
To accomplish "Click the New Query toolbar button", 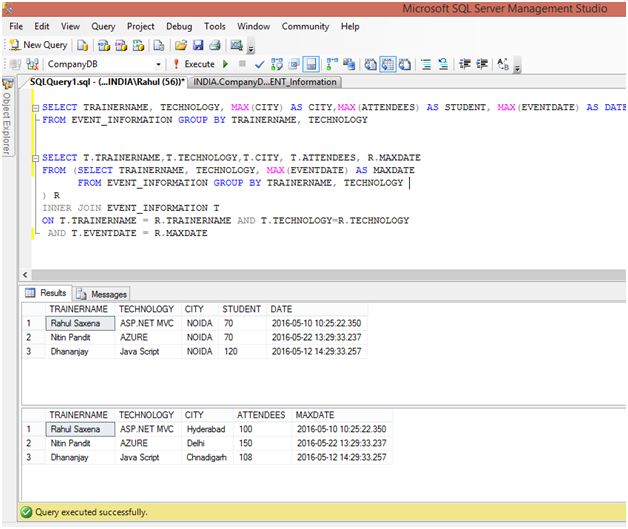I will [x=38, y=45].
